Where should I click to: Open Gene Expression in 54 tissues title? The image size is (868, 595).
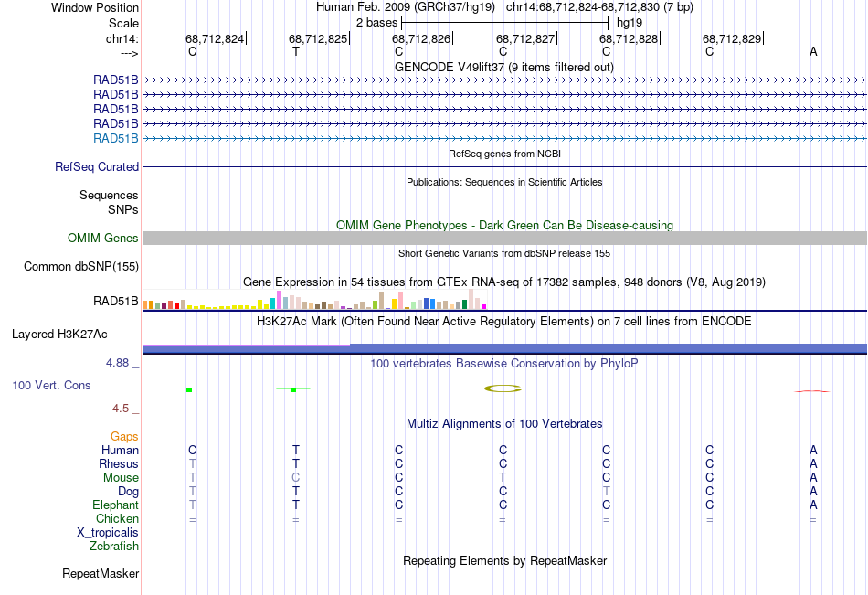504,282
